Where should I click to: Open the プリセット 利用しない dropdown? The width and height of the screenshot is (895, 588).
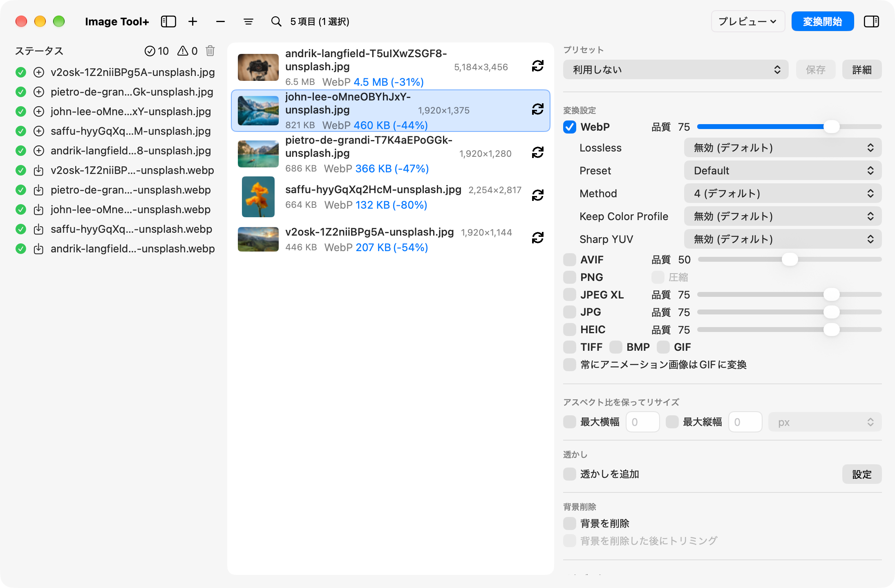pos(676,70)
